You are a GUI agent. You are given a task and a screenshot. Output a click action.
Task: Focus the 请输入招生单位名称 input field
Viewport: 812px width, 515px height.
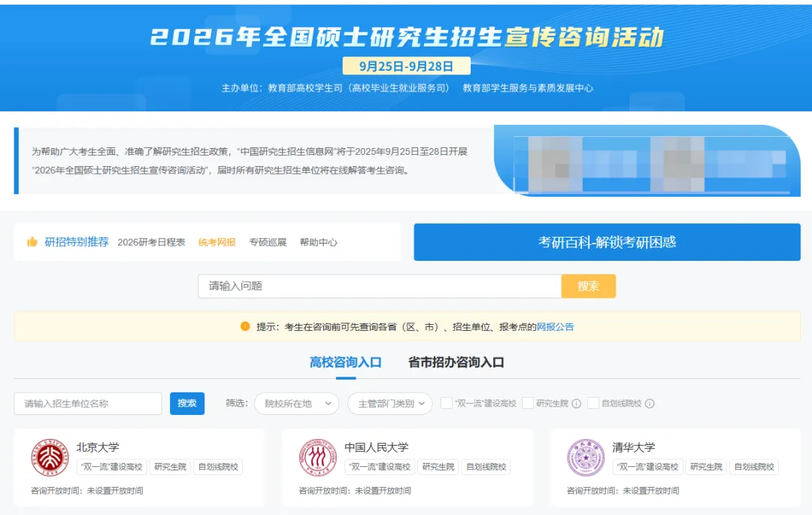[x=88, y=404]
